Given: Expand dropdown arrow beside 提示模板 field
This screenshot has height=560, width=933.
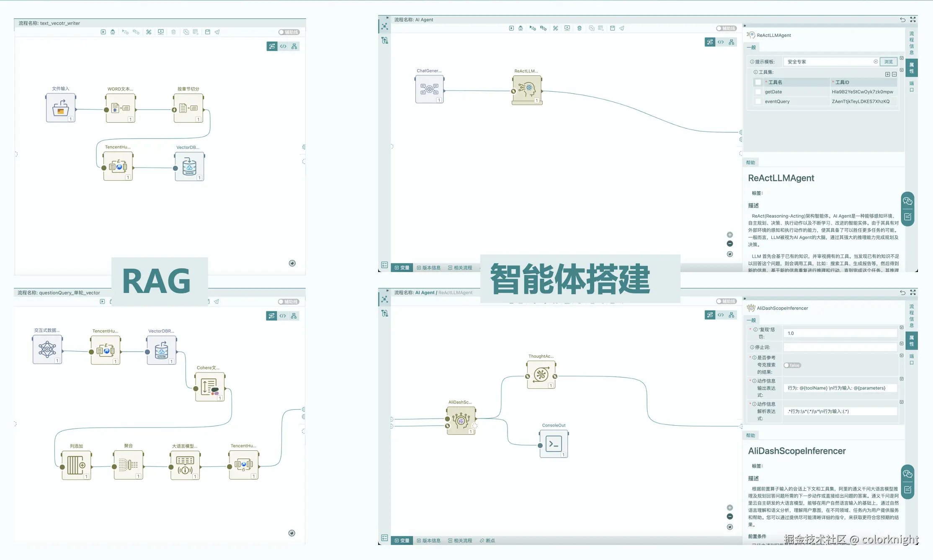Looking at the screenshot, I should [x=902, y=58].
